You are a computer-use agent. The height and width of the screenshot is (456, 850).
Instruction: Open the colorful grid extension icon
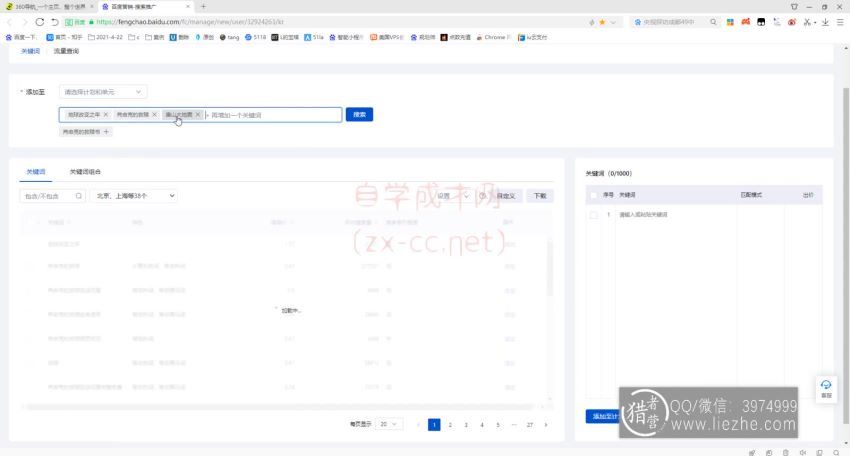pyautogui.click(x=730, y=22)
